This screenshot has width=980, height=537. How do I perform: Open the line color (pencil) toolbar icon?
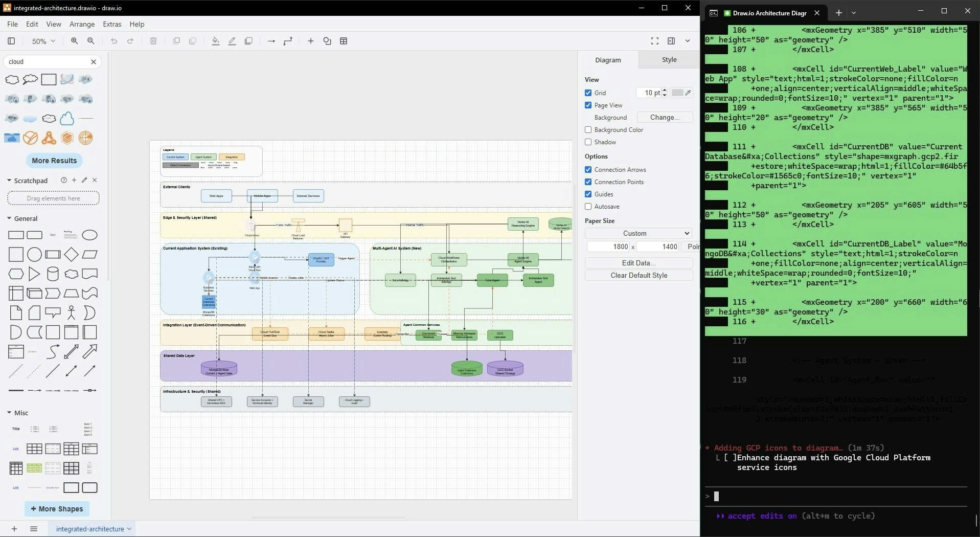[232, 41]
